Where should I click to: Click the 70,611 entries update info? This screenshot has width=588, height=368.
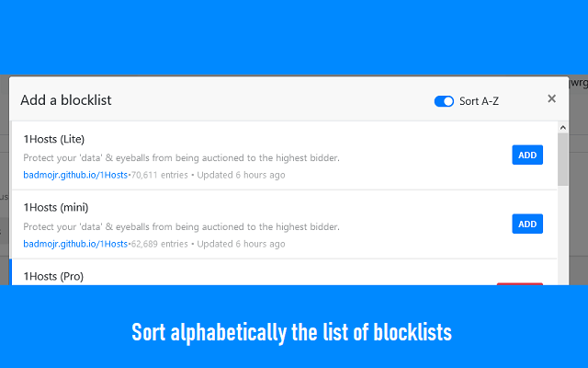point(208,175)
